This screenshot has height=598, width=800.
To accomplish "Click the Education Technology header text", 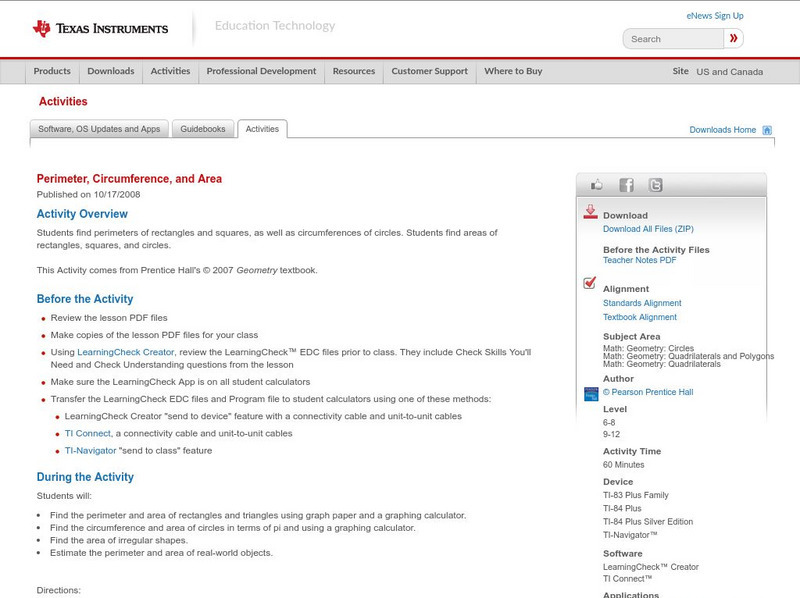I will click(275, 26).
